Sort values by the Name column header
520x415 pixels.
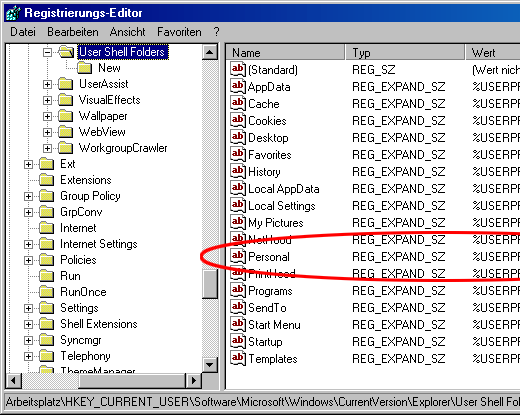pos(285,52)
